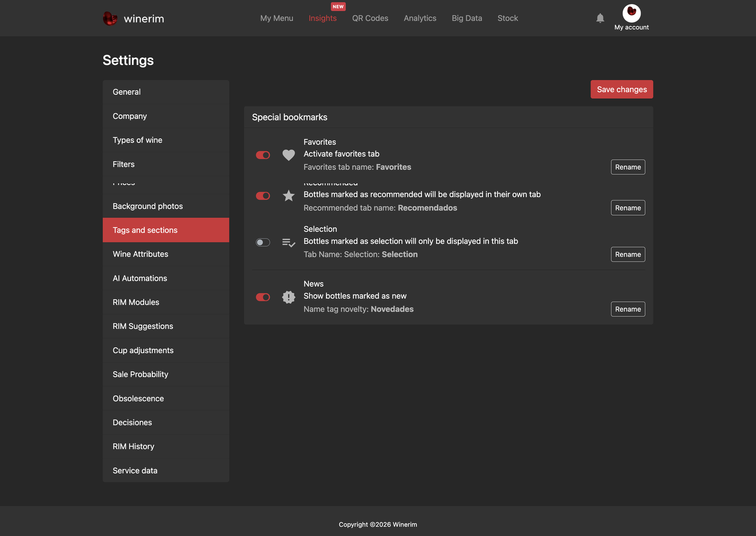Disable the Favorites tab toggle
The height and width of the screenshot is (536, 756).
pos(263,155)
